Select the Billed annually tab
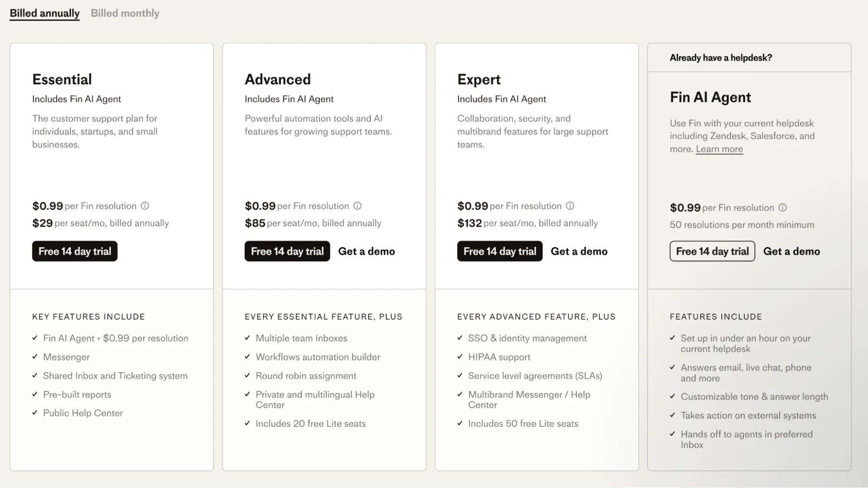The image size is (868, 488). [x=44, y=13]
